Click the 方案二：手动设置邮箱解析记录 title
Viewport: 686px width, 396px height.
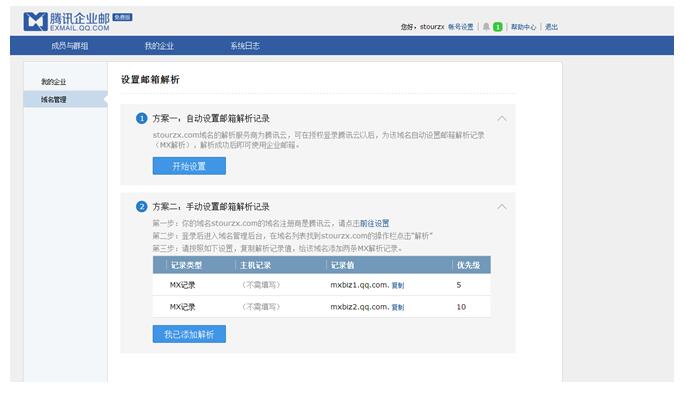[x=211, y=207]
